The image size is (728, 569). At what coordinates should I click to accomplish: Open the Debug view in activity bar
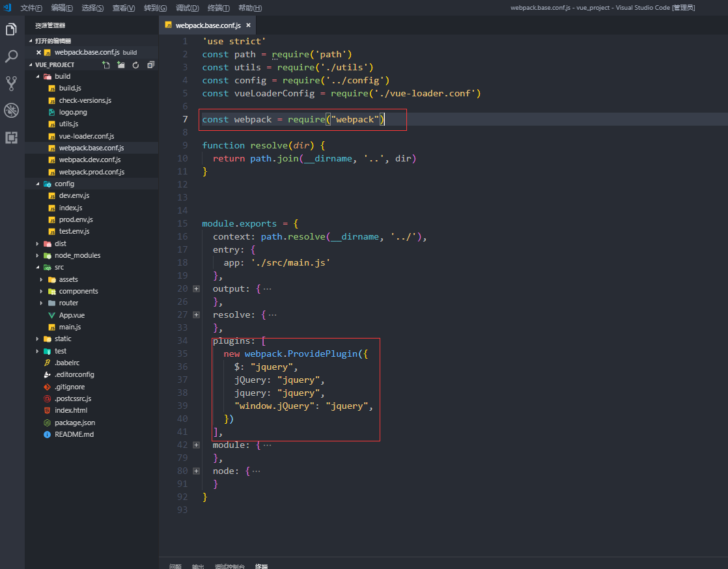coord(11,111)
